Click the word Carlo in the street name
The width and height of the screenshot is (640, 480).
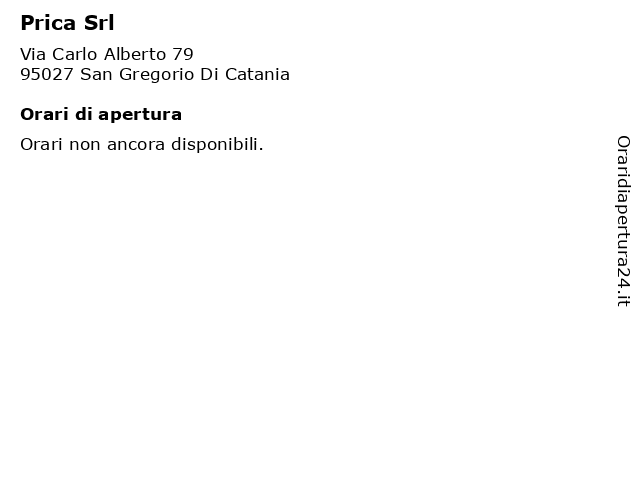tap(75, 54)
